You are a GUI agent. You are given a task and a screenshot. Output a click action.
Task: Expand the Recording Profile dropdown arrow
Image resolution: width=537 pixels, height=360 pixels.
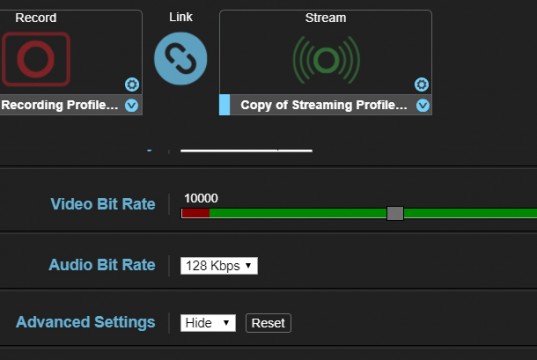pyautogui.click(x=132, y=105)
